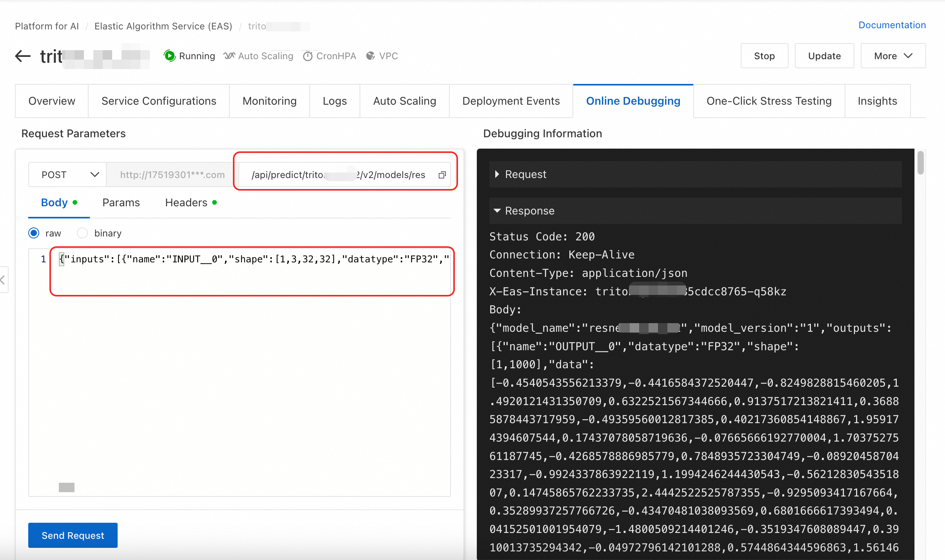
Task: Click the left-edge sidebar collapse arrow
Action: point(3,280)
